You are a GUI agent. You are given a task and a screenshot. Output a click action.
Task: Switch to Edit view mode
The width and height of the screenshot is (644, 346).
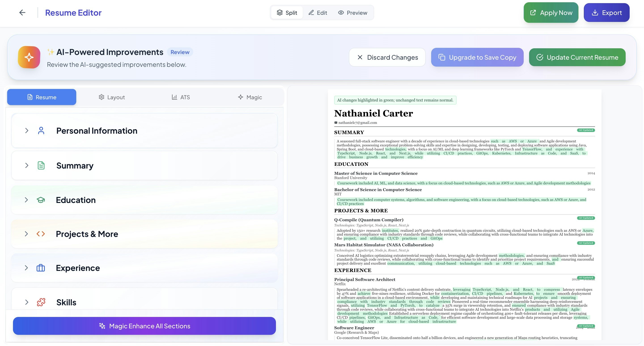(318, 13)
